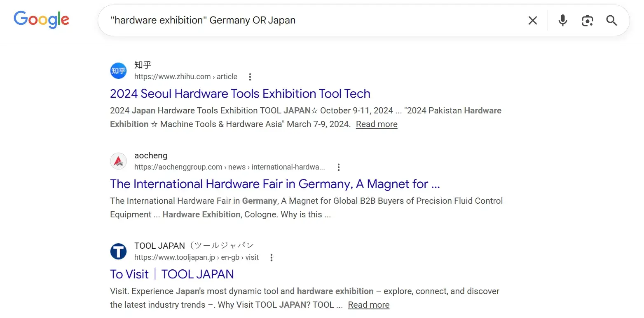Image resolution: width=644 pixels, height=318 pixels.
Task: Click Read more in the Zhihu snippet
Action: pos(376,124)
